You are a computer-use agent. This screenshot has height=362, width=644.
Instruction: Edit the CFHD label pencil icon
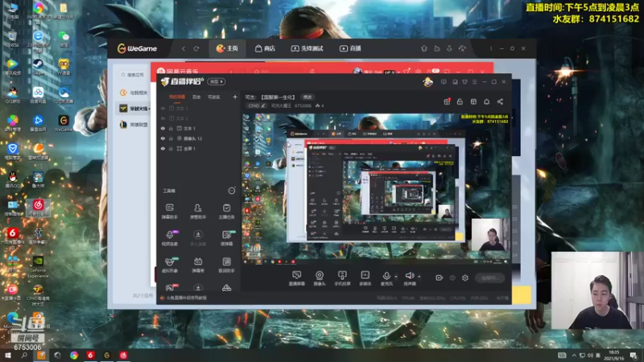(x=263, y=105)
